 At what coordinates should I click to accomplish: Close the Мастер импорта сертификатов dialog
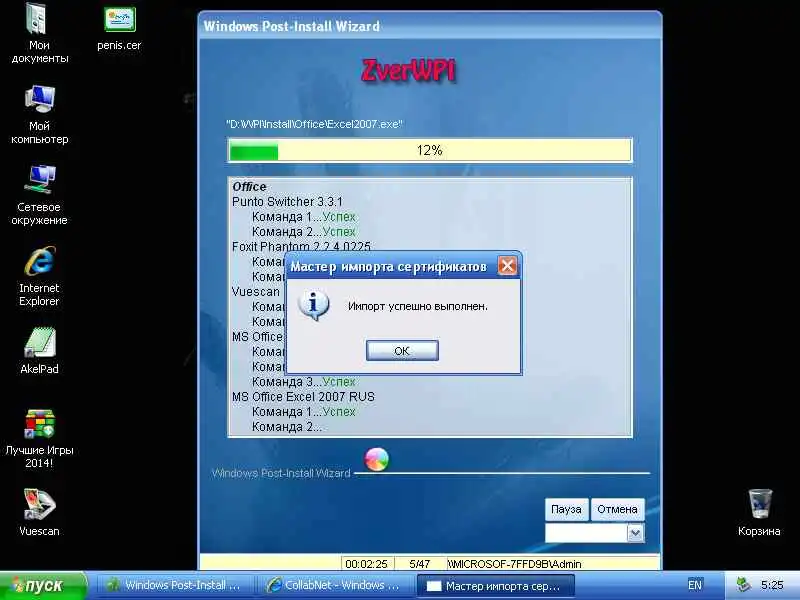pyautogui.click(x=507, y=266)
